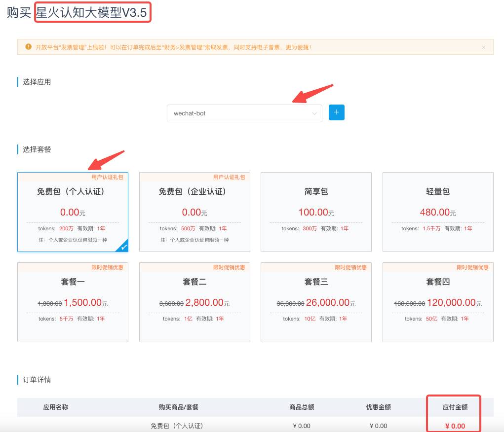
Task: Dismiss the orange invoice notice banner
Action: pyautogui.click(x=483, y=47)
